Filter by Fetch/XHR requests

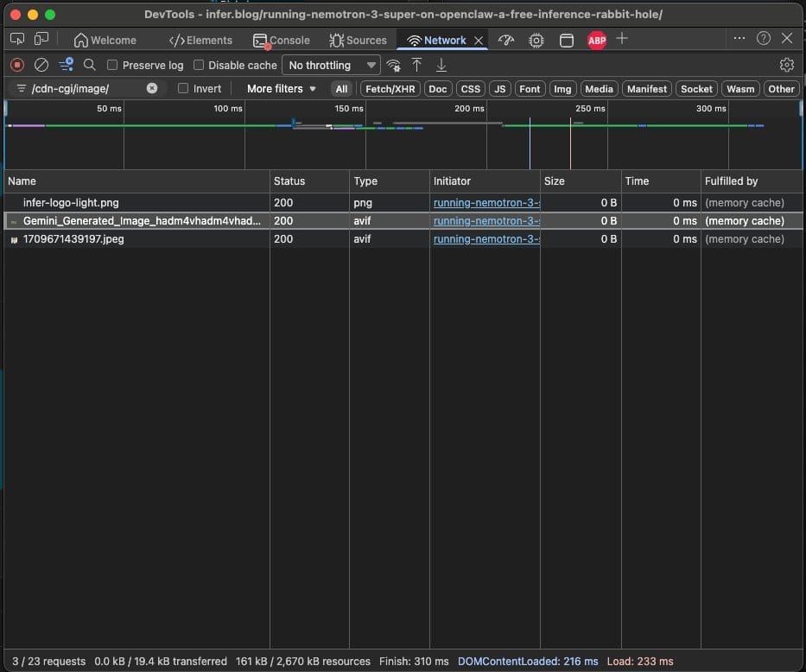pos(390,89)
